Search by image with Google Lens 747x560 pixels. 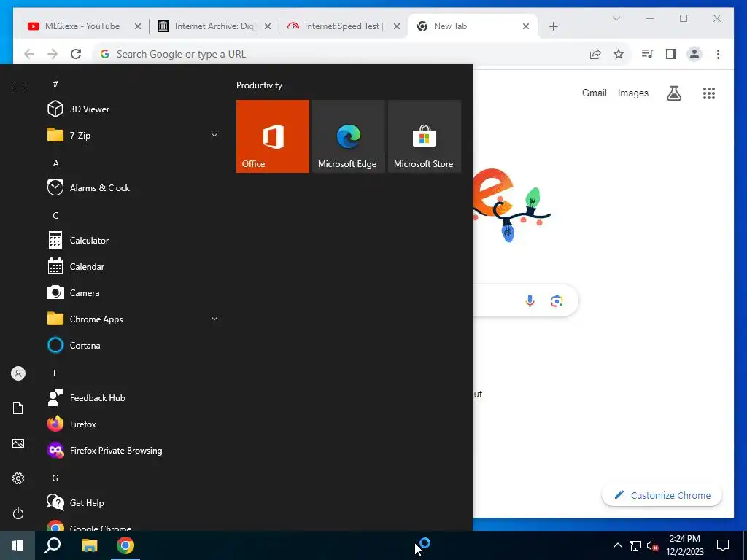coord(557,300)
